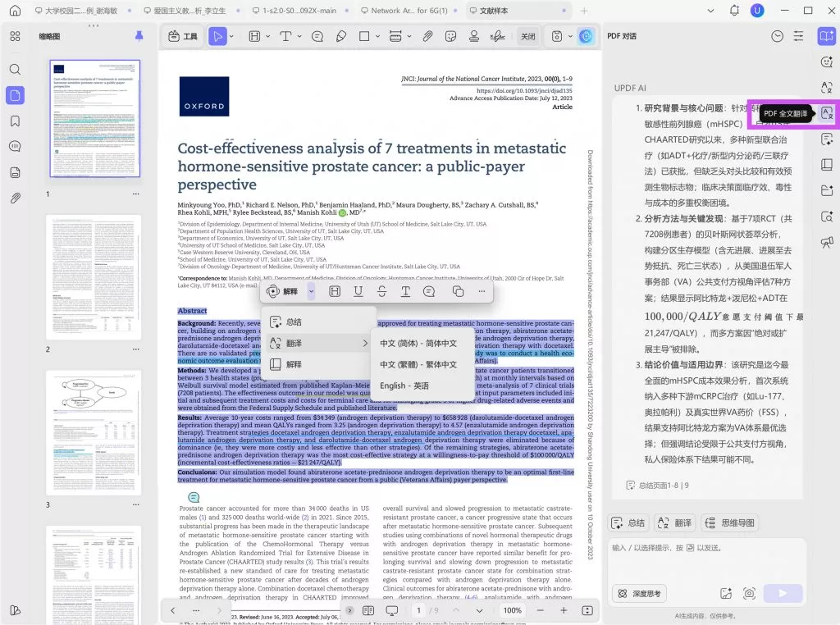Open the zoom level dropdown at 100%

pyautogui.click(x=513, y=610)
